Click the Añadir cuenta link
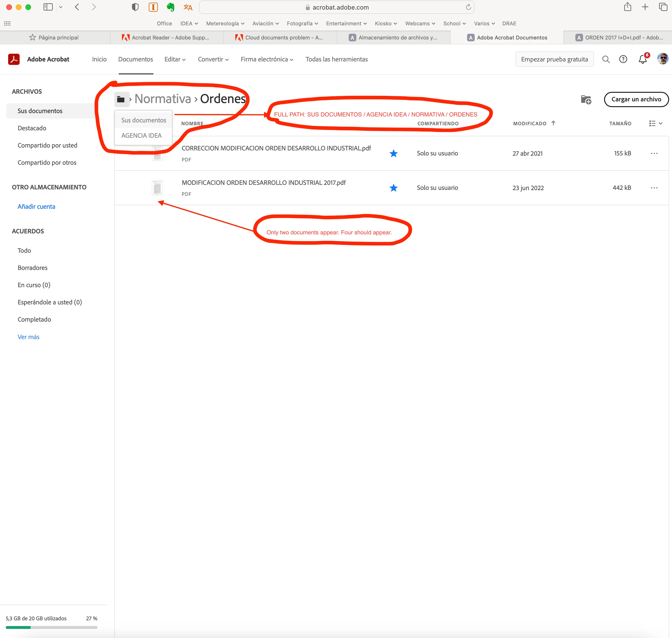Viewport: 672px width, 638px height. [36, 206]
